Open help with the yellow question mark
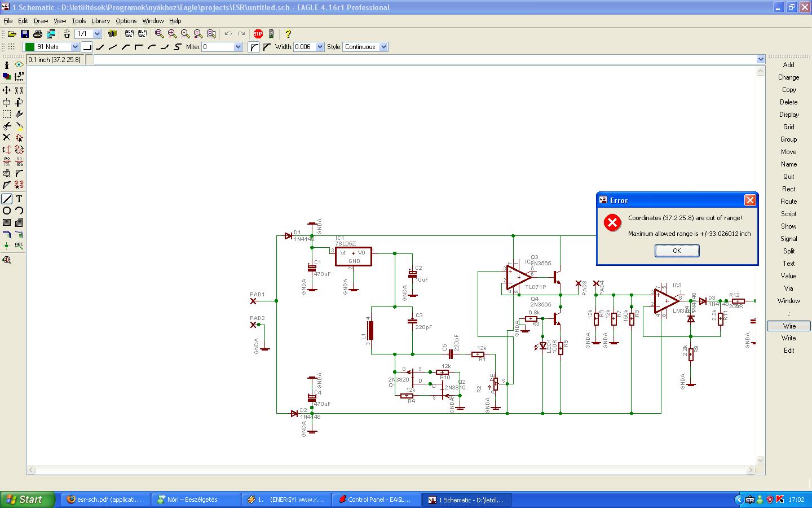This screenshot has height=508, width=812. (288, 34)
